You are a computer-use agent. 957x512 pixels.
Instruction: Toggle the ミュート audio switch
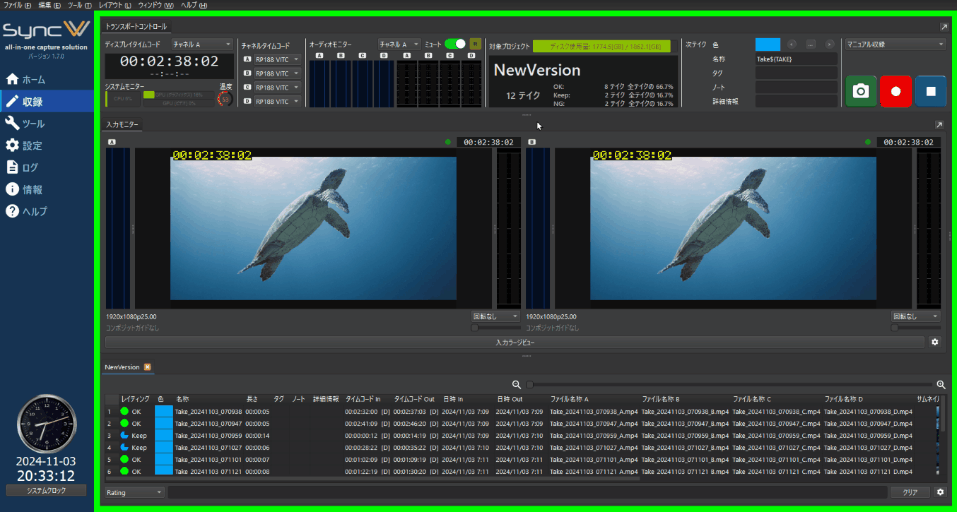click(x=455, y=44)
